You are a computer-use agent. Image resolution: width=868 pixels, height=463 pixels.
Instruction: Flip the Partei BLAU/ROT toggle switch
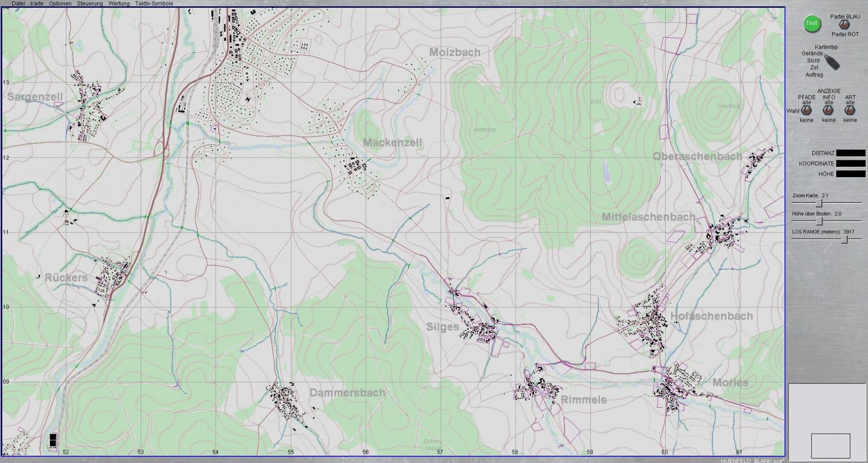pos(844,25)
